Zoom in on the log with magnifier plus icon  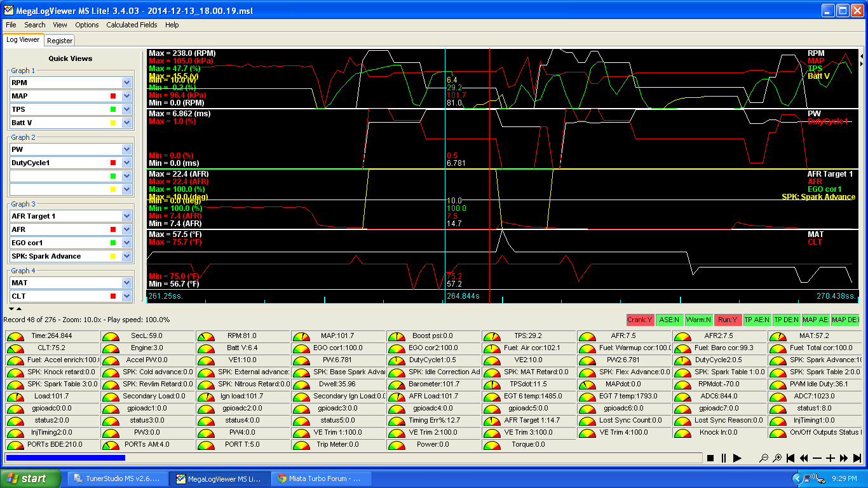(x=777, y=457)
